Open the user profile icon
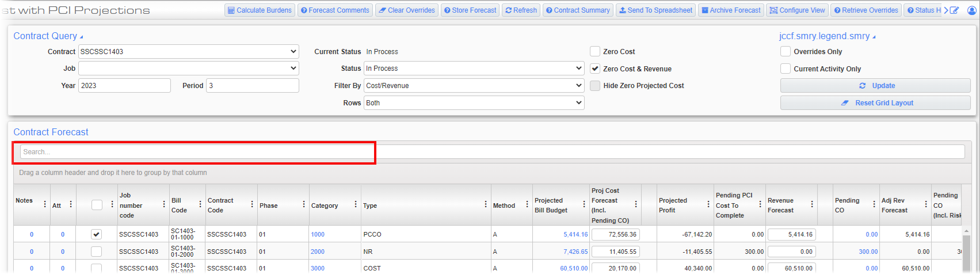Viewport: 980px width, 274px height. [971, 10]
